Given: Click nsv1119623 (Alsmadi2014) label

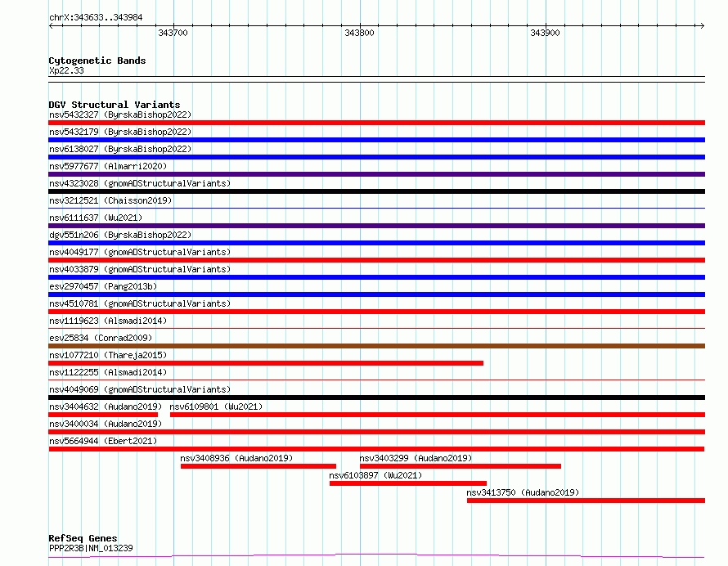Looking at the screenshot, I should (x=108, y=321).
